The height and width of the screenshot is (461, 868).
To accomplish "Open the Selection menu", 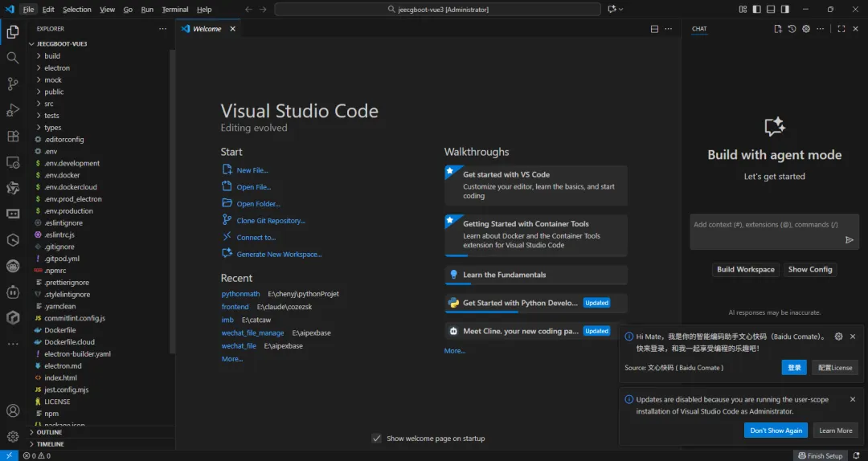I will click(x=77, y=10).
